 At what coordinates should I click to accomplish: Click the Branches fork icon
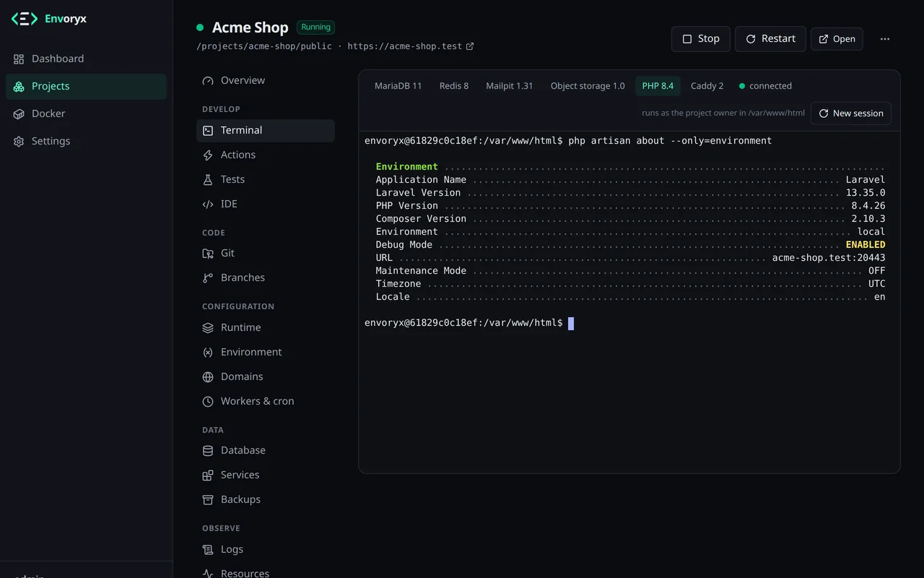[x=208, y=278]
